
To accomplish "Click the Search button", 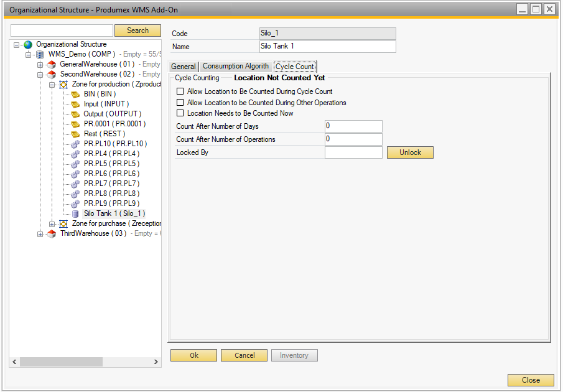I will point(137,30).
